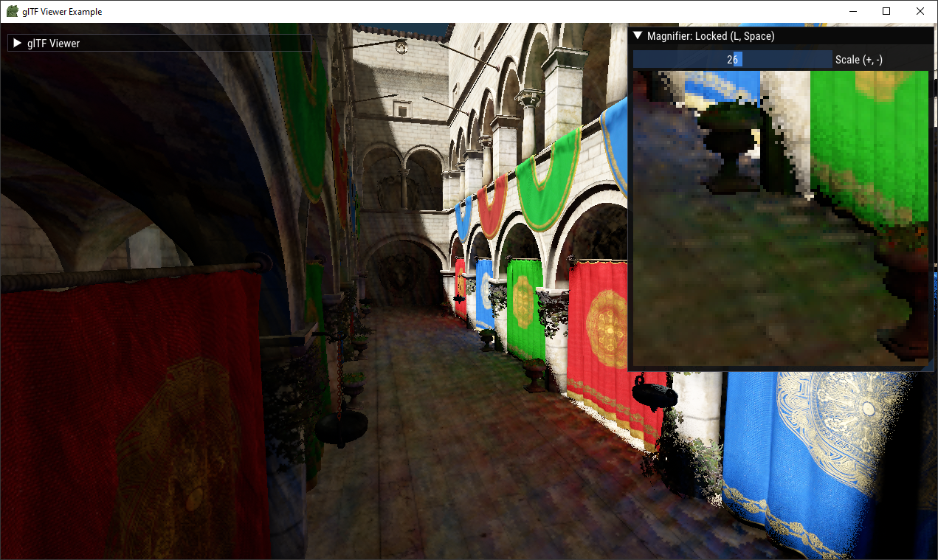Click the glTF Viewer panel title
The image size is (938, 560).
pyautogui.click(x=54, y=44)
